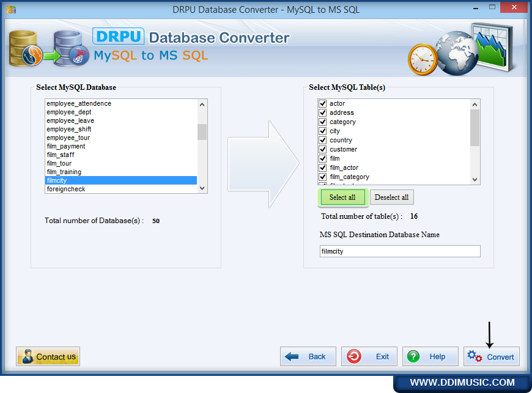
Task: Go to the previous step with Back
Action: coord(308,356)
